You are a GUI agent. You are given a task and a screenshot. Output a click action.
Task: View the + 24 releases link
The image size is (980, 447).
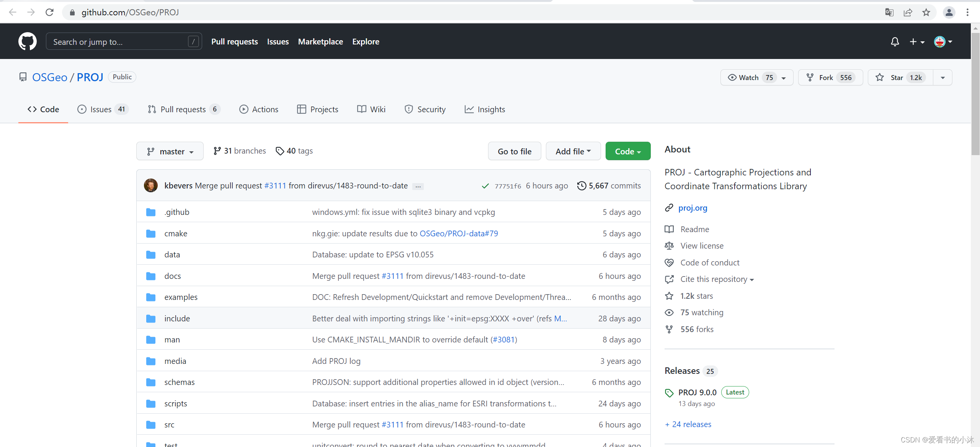[x=688, y=424]
